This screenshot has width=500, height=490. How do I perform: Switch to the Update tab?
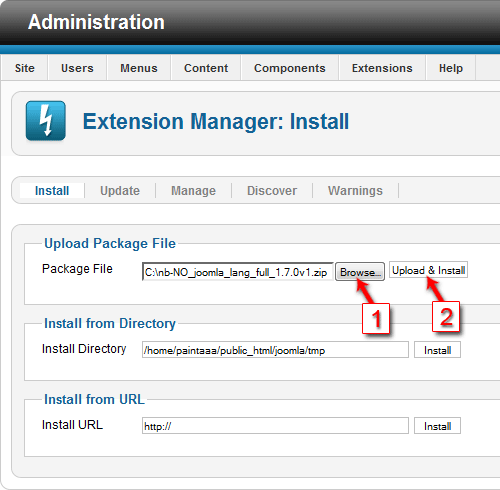pos(120,191)
